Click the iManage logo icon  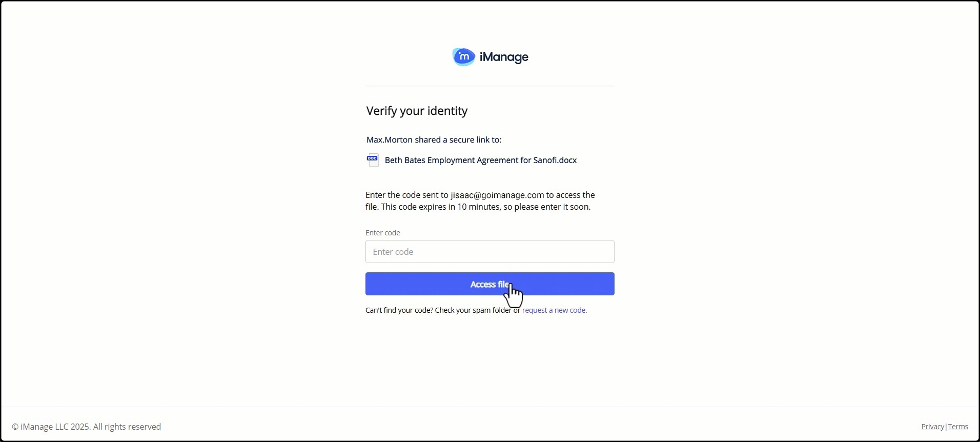464,57
